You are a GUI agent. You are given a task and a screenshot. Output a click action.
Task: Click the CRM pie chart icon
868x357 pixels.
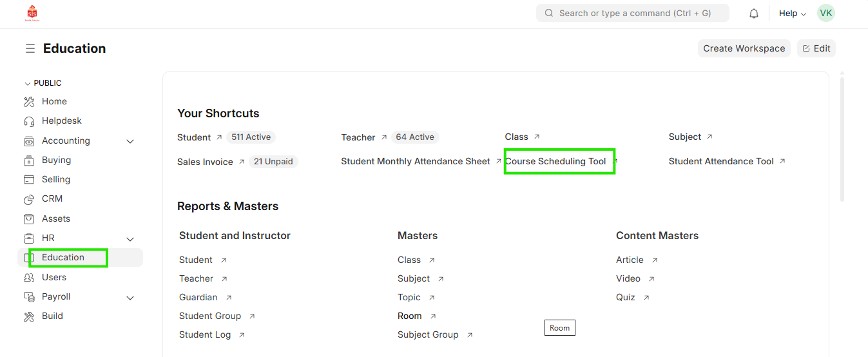(29, 199)
